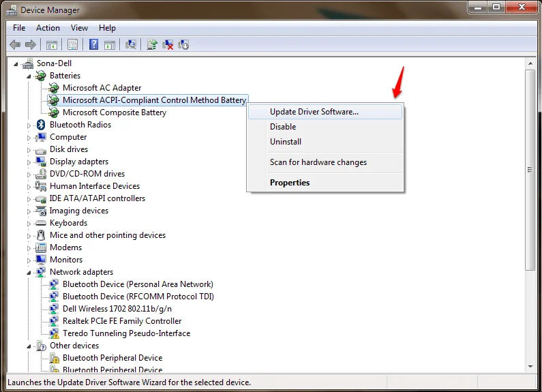The image size is (542, 392).
Task: Click the Monitors icon
Action: tap(40, 260)
